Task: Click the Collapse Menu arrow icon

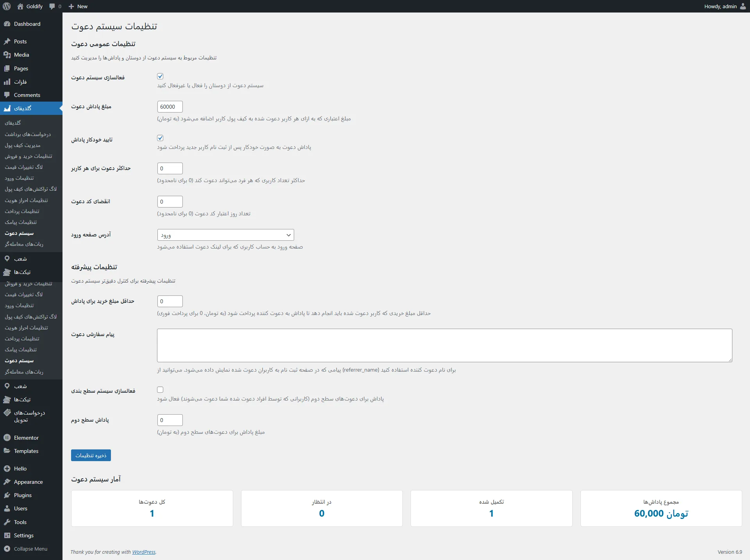Action: [x=7, y=549]
